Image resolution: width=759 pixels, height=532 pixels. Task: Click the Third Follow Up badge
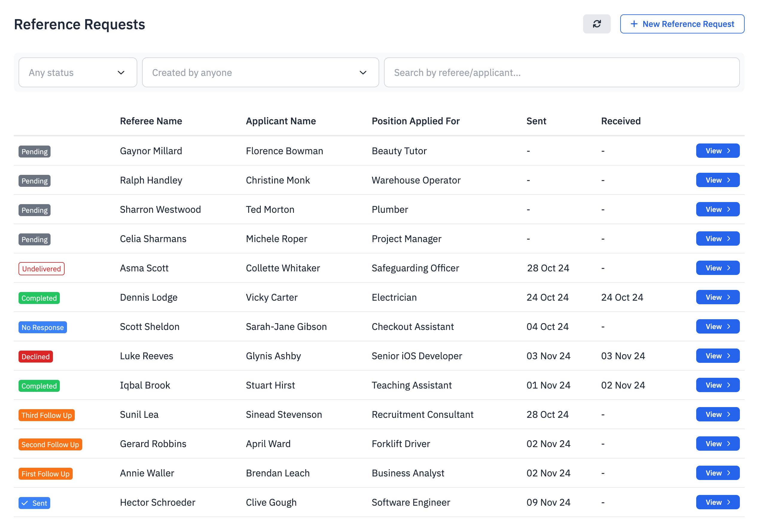(46, 415)
